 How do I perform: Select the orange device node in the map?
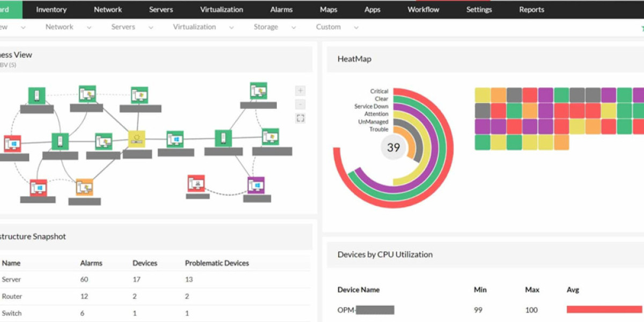[x=84, y=187]
